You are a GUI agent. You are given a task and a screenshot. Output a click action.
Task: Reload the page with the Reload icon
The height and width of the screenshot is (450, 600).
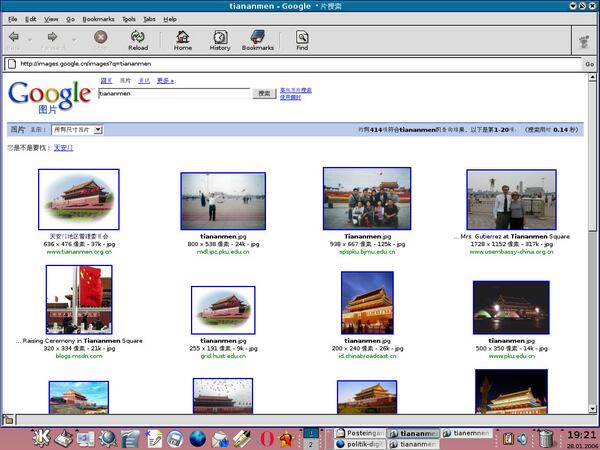coord(138,37)
